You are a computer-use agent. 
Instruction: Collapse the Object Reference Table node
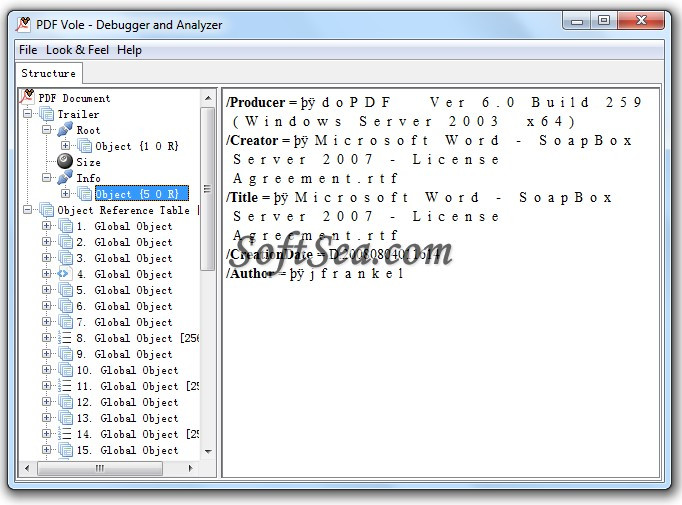[x=27, y=210]
